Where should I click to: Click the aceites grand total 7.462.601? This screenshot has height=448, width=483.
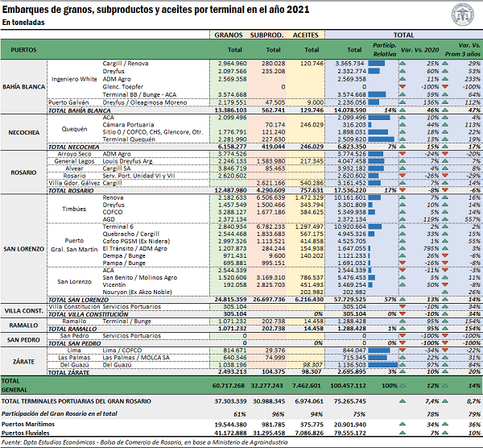(307, 386)
